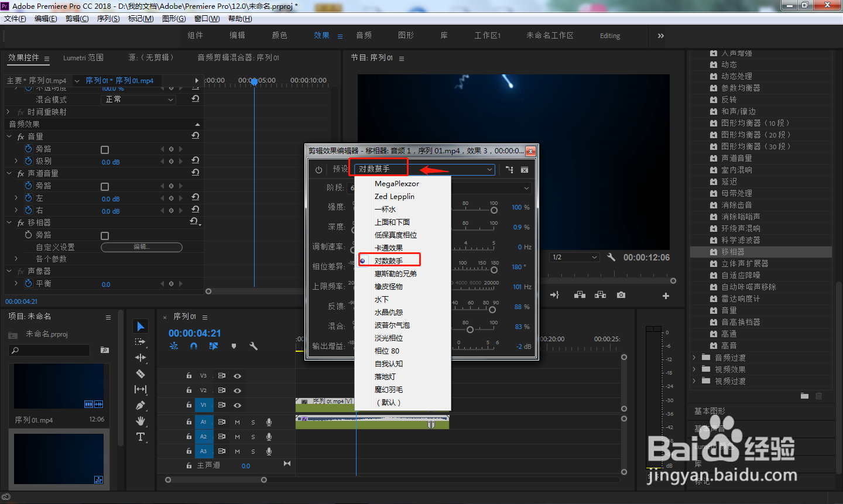Mute audio track A1
This screenshot has height=504, width=843.
coord(238,421)
